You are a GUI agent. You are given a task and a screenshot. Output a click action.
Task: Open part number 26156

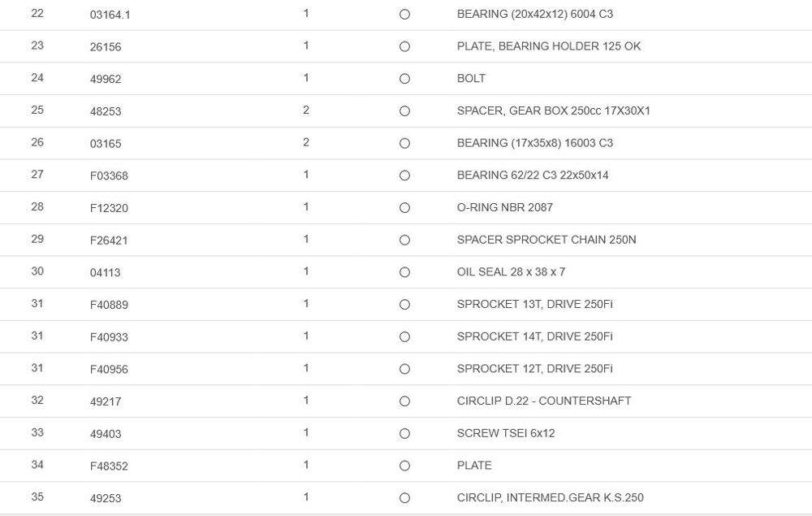click(106, 47)
